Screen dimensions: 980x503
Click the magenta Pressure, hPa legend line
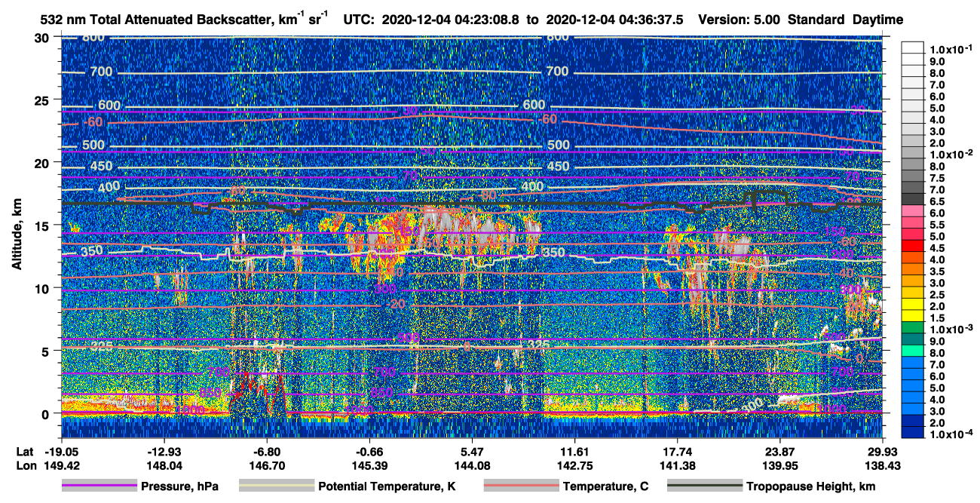click(99, 486)
